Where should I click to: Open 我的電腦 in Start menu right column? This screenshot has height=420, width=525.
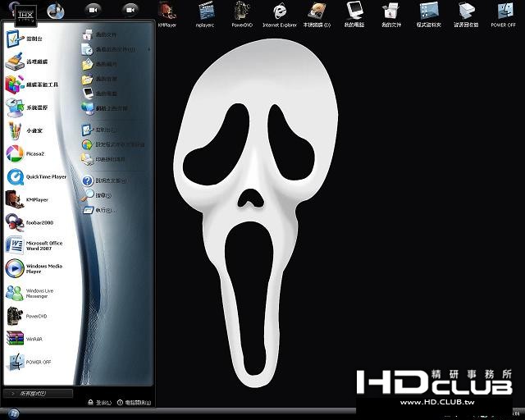tap(99, 94)
